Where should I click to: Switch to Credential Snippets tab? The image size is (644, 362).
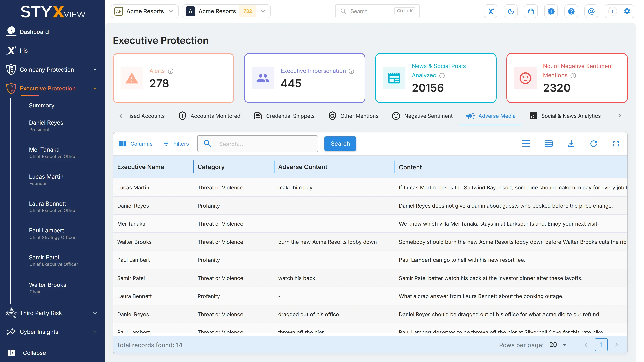point(284,116)
